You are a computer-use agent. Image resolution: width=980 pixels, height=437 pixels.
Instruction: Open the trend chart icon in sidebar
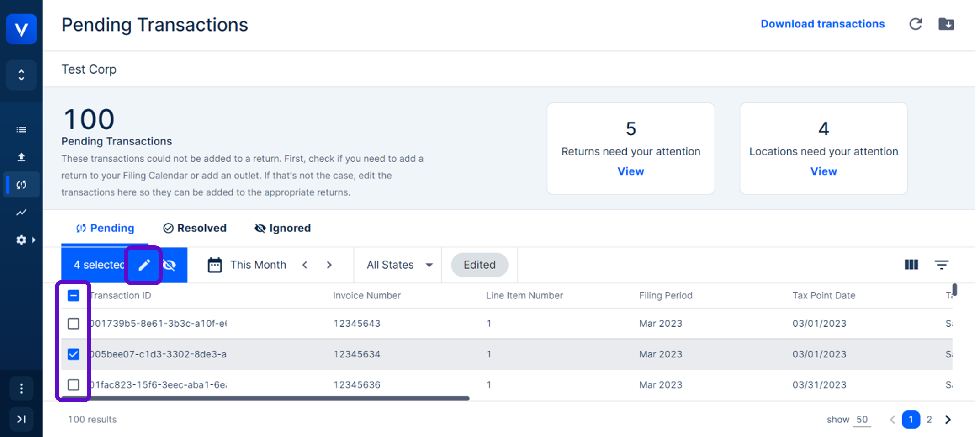(x=21, y=212)
